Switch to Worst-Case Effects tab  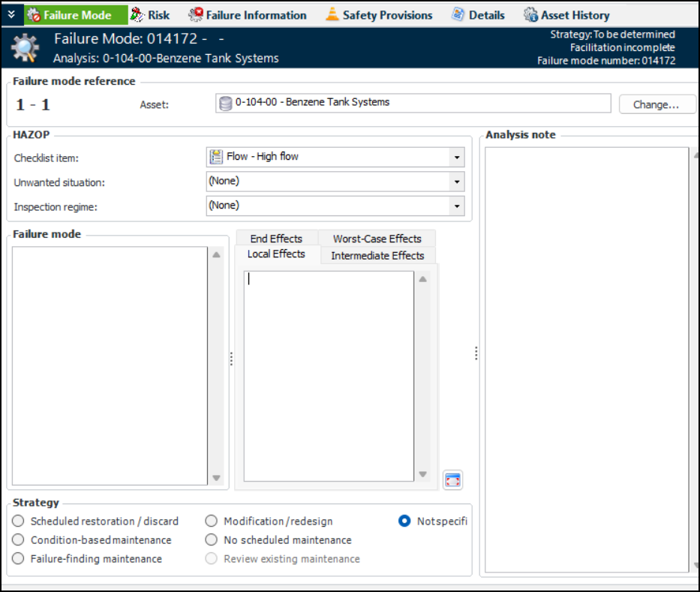coord(377,239)
